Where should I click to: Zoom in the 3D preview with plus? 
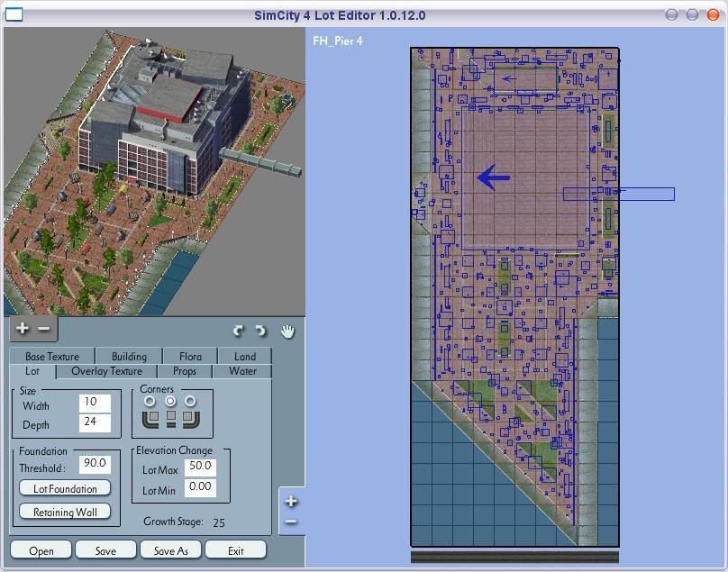22,328
